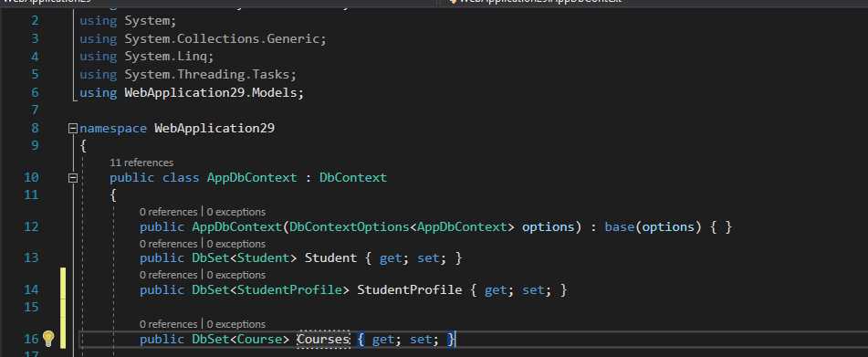The width and height of the screenshot is (868, 357).
Task: Click 'WebApplication29' after the namespace keyword
Action: coord(214,129)
